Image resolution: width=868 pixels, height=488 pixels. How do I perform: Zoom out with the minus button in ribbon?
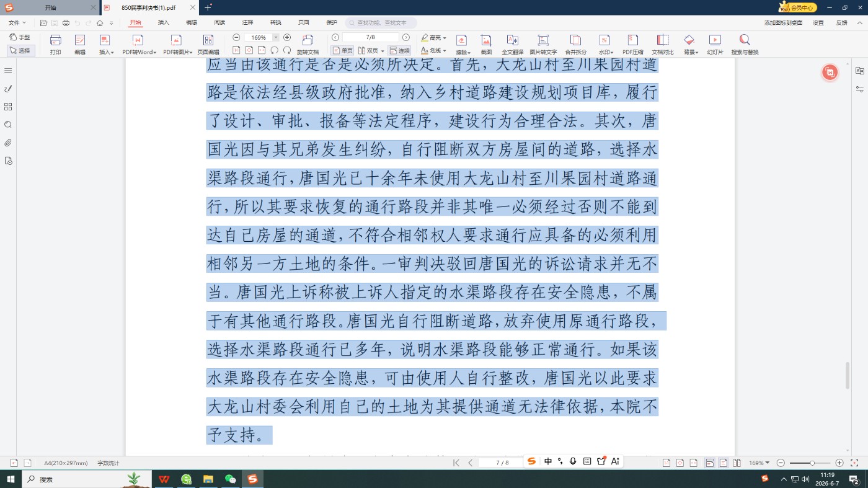click(x=236, y=37)
